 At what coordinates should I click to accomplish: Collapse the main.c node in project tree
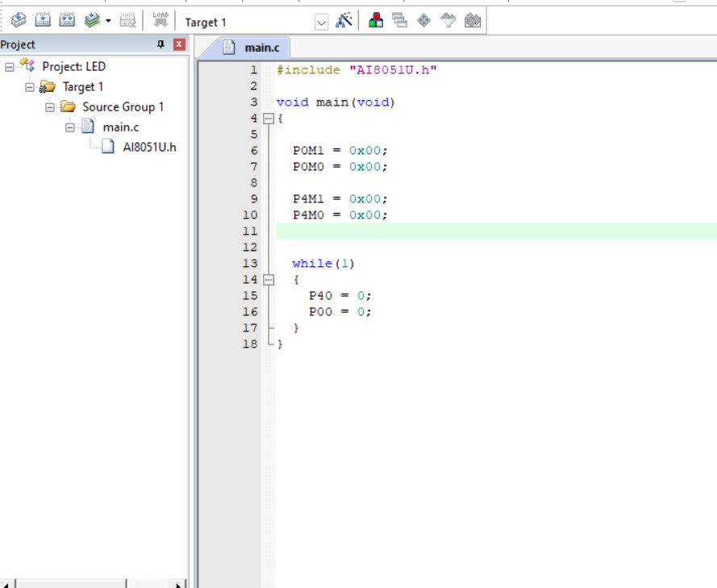point(70,127)
